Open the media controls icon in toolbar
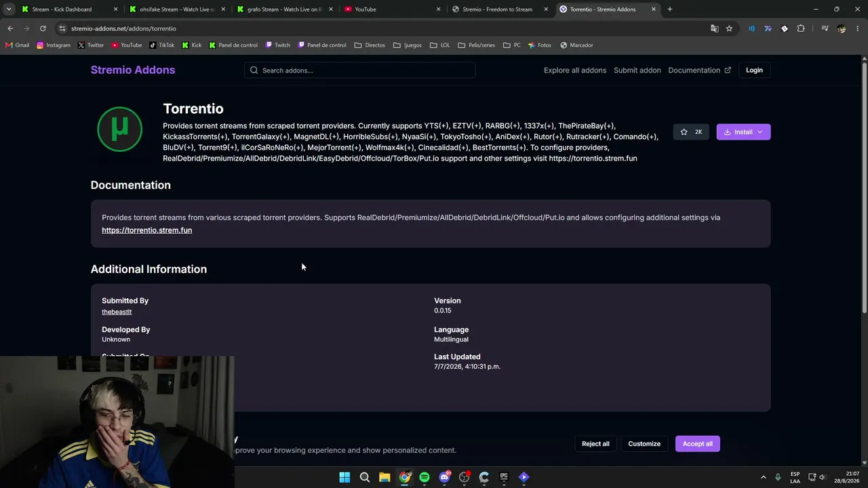868x488 pixels. click(x=825, y=28)
